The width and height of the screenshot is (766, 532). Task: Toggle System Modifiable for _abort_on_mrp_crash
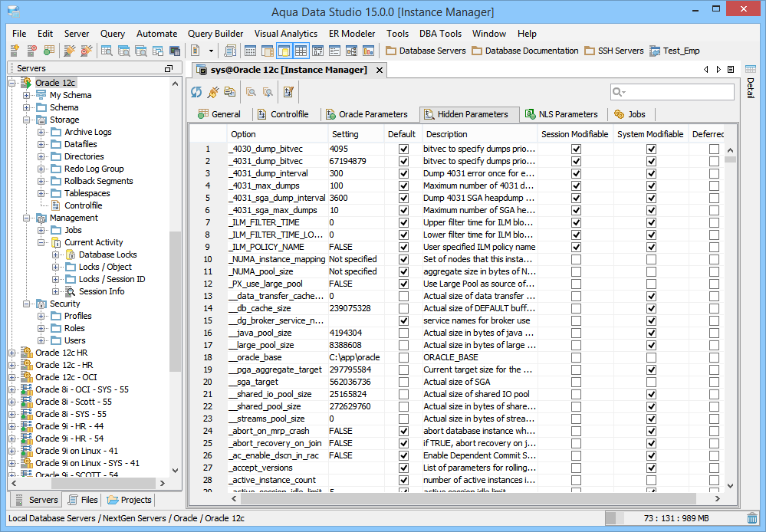coord(651,431)
